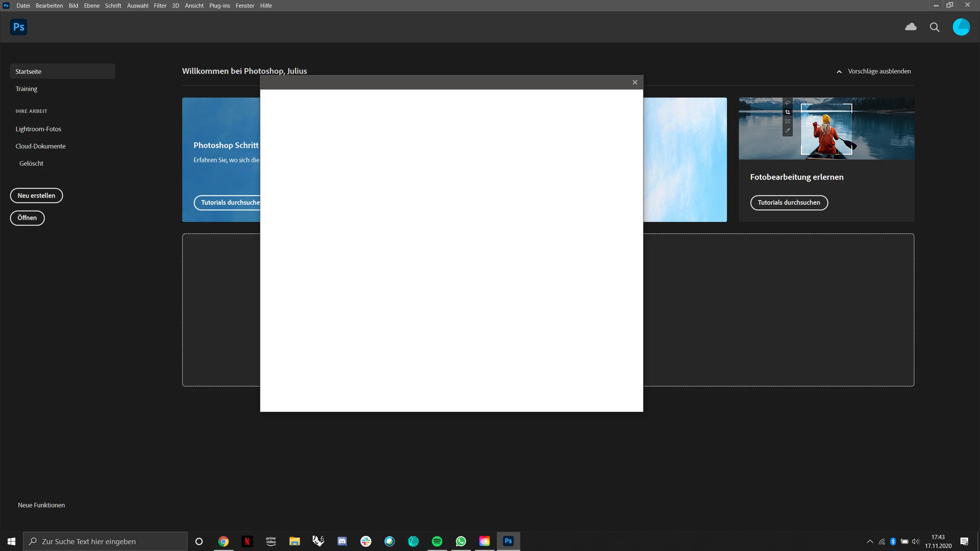Click the Öffnen button

[x=27, y=218]
